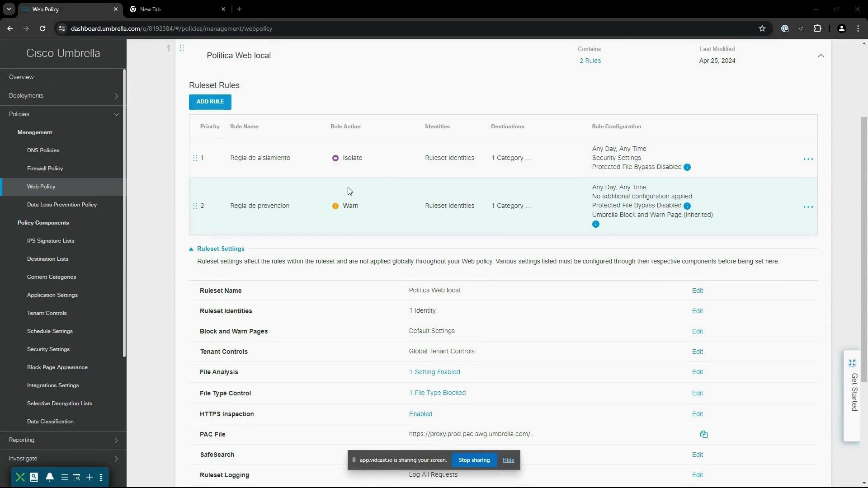The width and height of the screenshot is (868, 488).
Task: Open the book search icon in the floating toolbar
Action: [34, 477]
